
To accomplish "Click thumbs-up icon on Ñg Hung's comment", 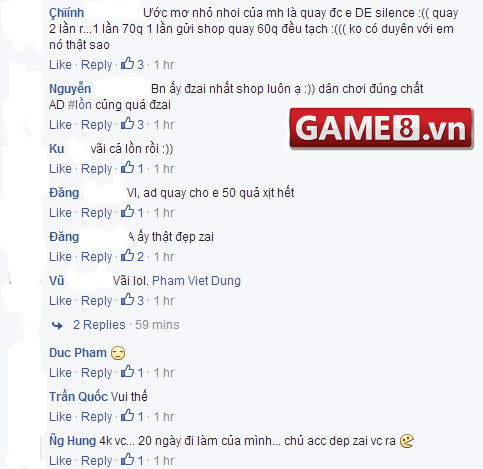I will pyautogui.click(x=127, y=459).
